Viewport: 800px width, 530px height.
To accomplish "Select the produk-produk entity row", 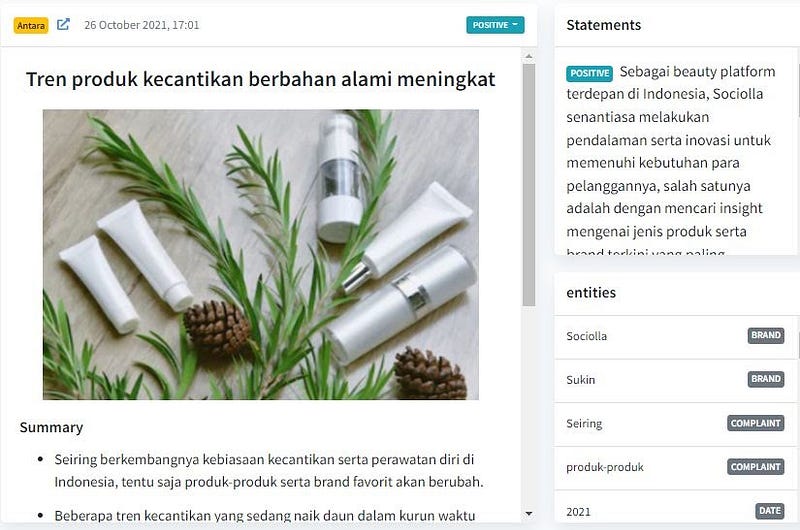I will pyautogui.click(x=675, y=468).
